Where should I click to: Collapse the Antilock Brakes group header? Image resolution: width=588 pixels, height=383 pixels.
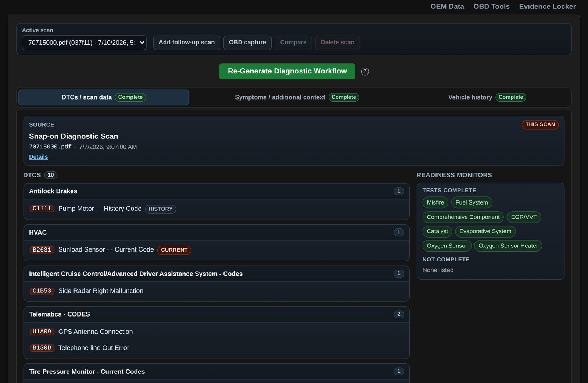[216, 191]
